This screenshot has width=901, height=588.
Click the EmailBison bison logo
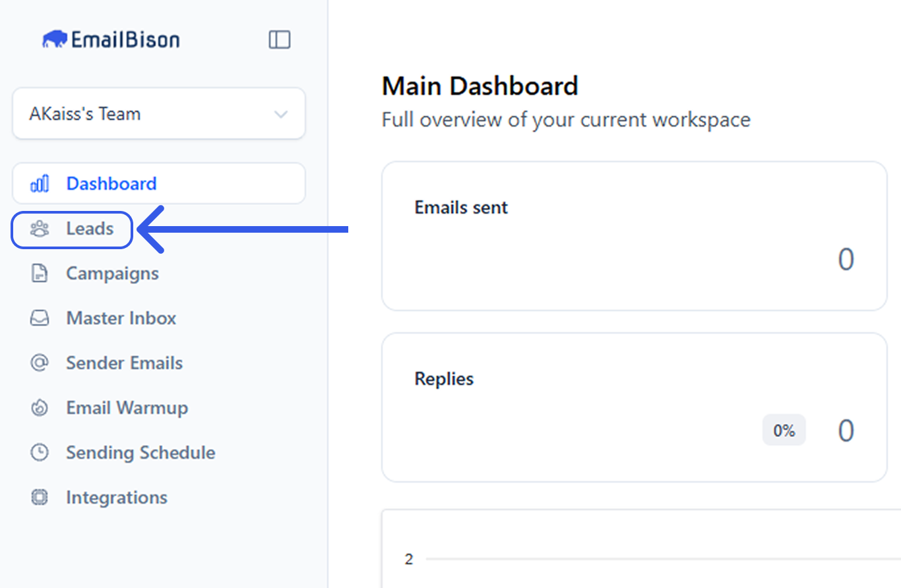tap(54, 40)
